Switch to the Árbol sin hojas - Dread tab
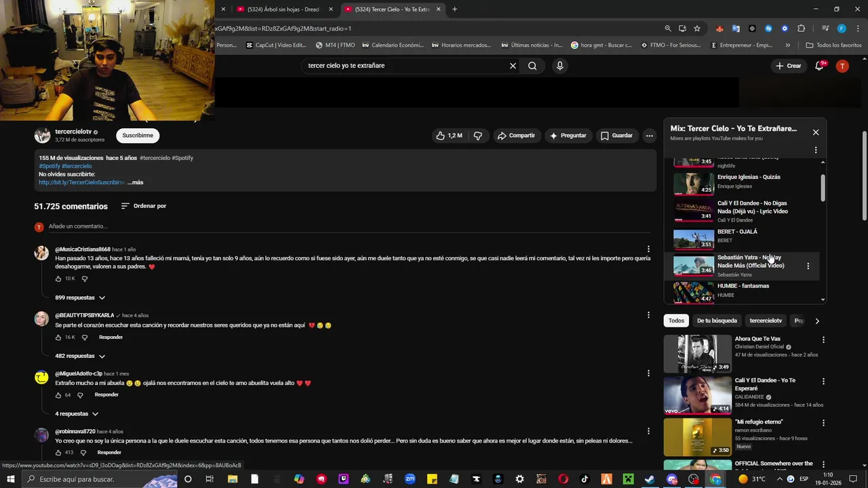Viewport: 868px width, 488px height. pos(283,9)
